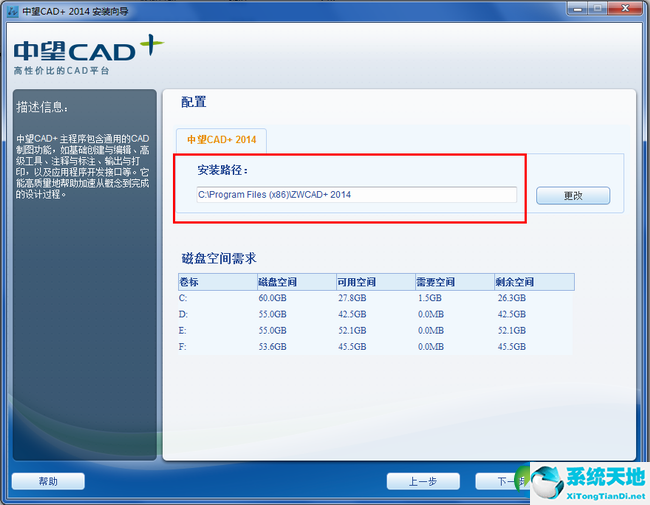Click the 60.0GB disk space value

click(272, 298)
